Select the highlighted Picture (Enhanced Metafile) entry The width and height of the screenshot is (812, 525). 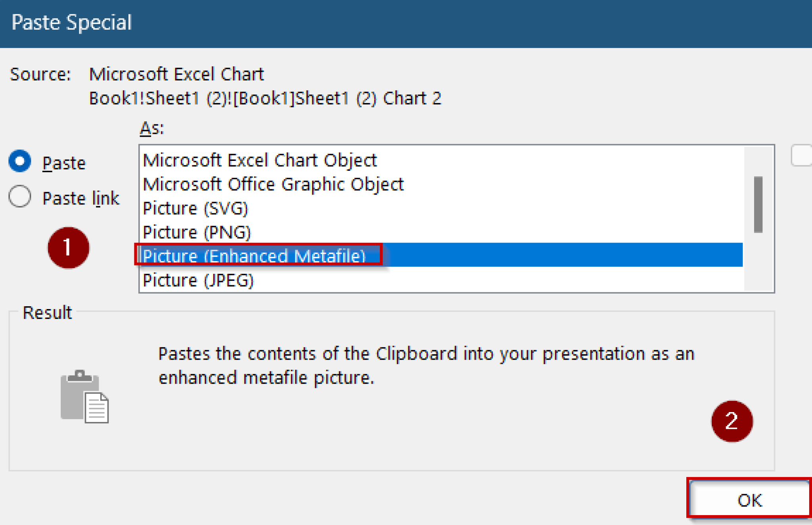[x=254, y=256]
